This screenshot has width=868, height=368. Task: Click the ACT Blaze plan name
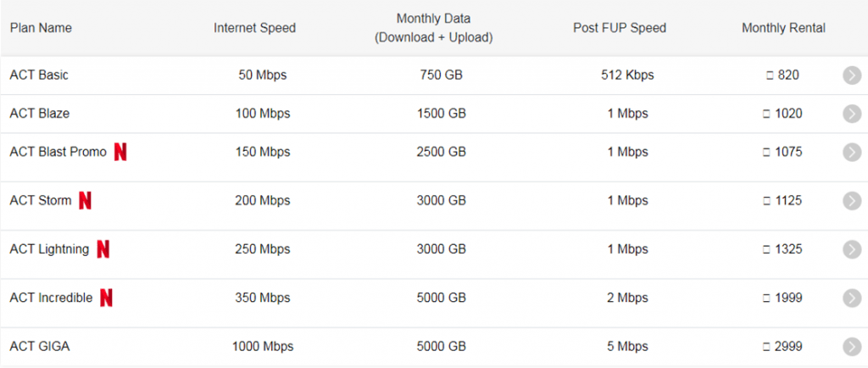[x=40, y=114]
